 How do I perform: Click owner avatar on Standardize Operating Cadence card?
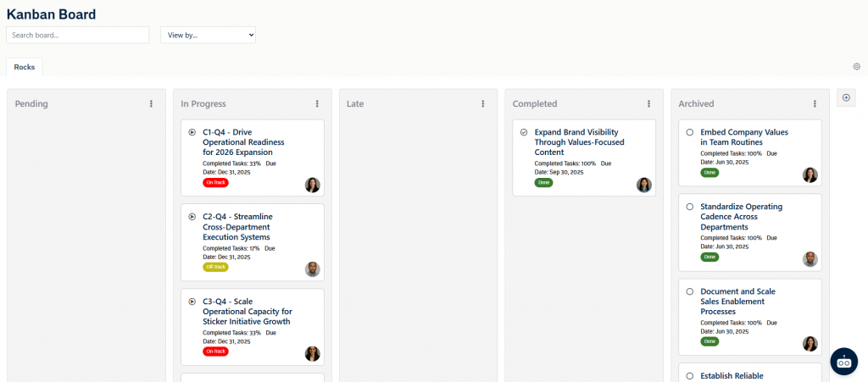coord(810,259)
